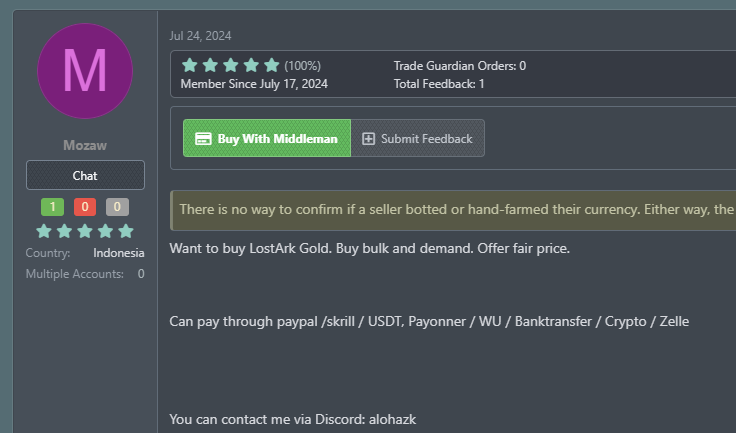Click the credit card icon on the Middleman button
The image size is (736, 433).
coord(203,139)
